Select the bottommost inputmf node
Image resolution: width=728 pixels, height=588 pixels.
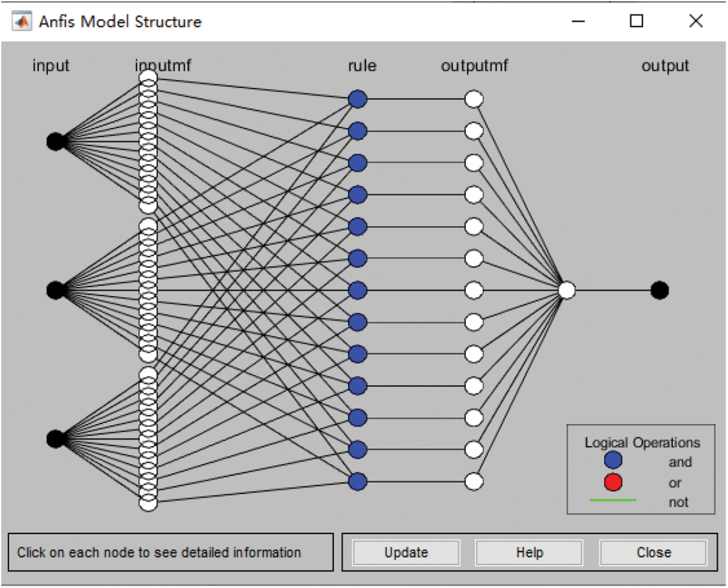pyautogui.click(x=149, y=503)
